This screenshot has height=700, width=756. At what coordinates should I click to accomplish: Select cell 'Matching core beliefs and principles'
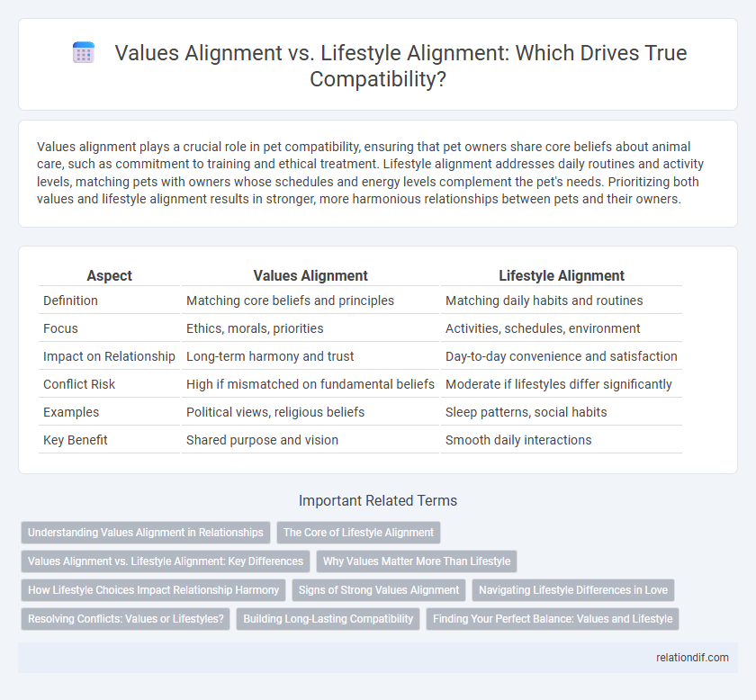point(310,301)
